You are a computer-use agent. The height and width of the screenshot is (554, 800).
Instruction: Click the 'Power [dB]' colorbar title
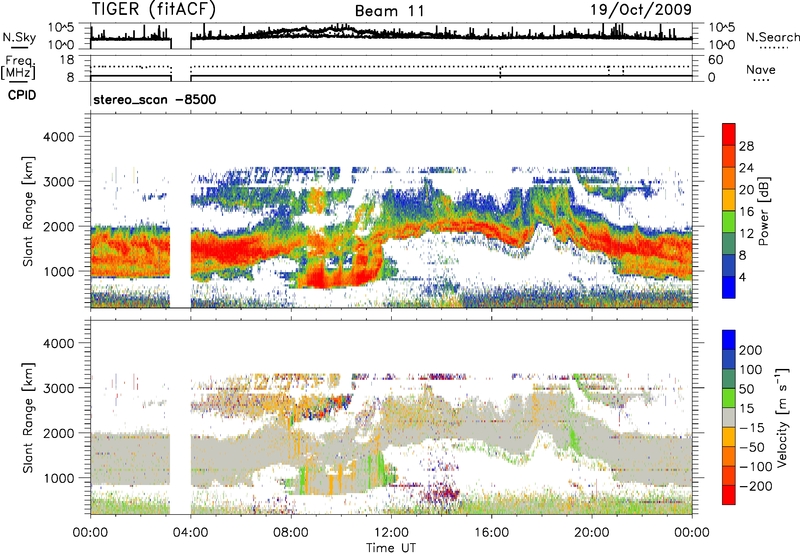click(x=764, y=211)
